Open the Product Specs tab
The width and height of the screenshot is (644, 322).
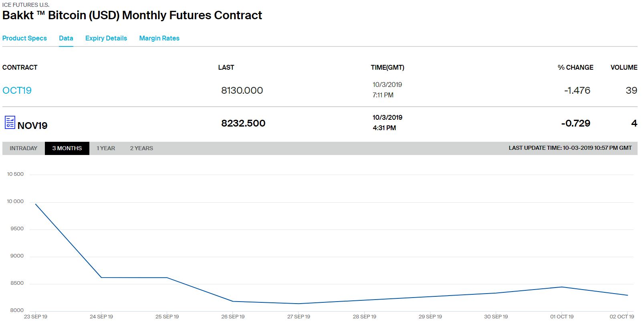[x=24, y=38]
